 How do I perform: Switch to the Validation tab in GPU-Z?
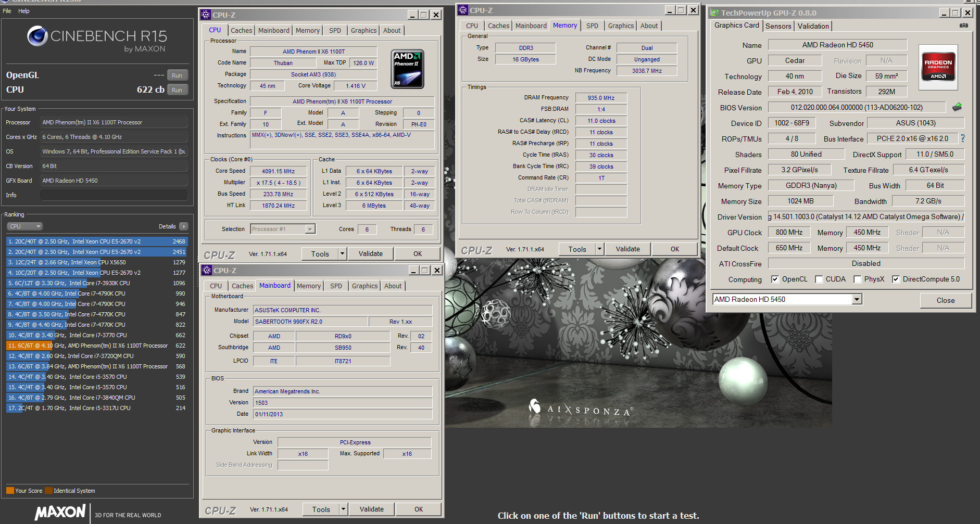pos(813,26)
